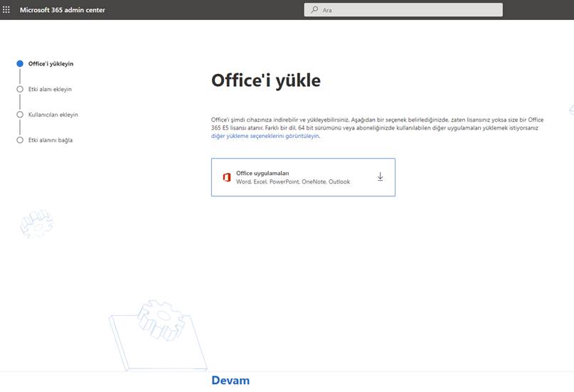Click the Word, Excel, PowerPoint, OneNote, Outlook text
Screen dimensions: 574x392
[x=293, y=181]
